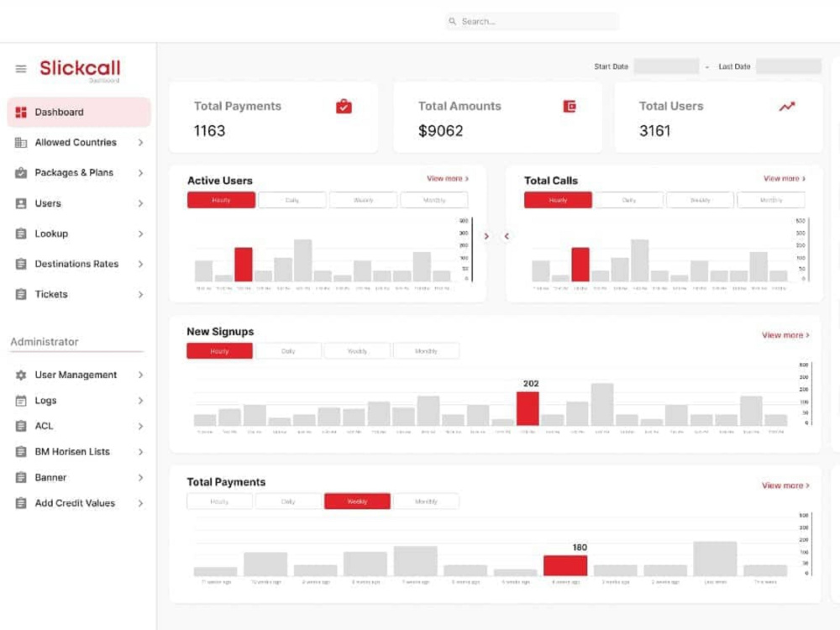The height and width of the screenshot is (630, 840).
Task: Click the Packages & Plans bag icon
Action: (21, 172)
